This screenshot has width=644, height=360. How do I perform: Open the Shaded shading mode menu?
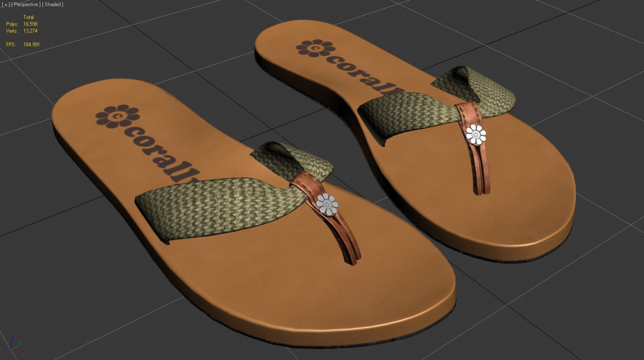click(53, 5)
